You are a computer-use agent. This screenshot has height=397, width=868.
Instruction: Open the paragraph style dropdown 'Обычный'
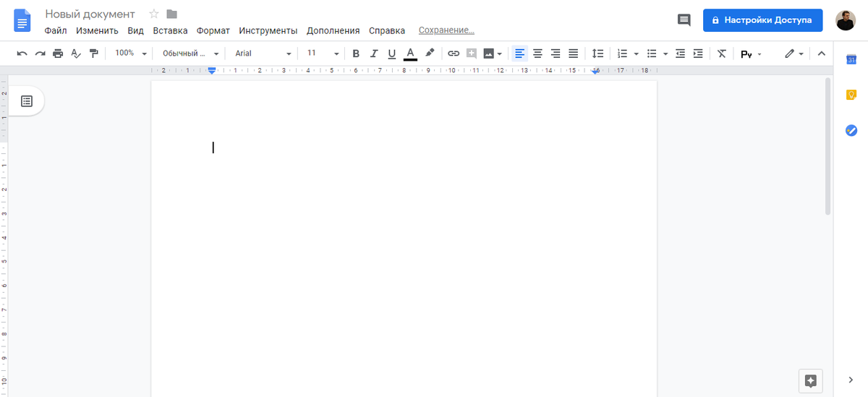[189, 54]
